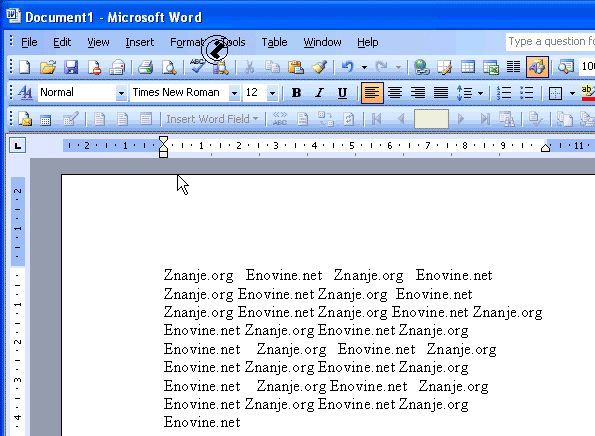Expand the font size 12 dropdown
The height and width of the screenshot is (436, 595).
(272, 93)
